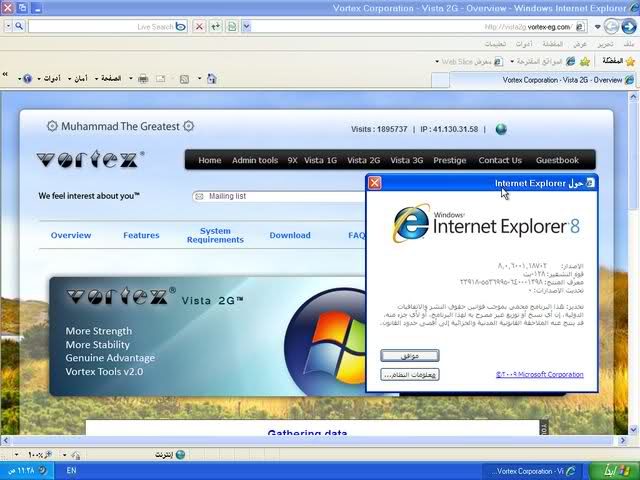Image resolution: width=640 pixels, height=480 pixels.
Task: Toggle the Compatibility View button
Action: pyautogui.click(x=232, y=27)
